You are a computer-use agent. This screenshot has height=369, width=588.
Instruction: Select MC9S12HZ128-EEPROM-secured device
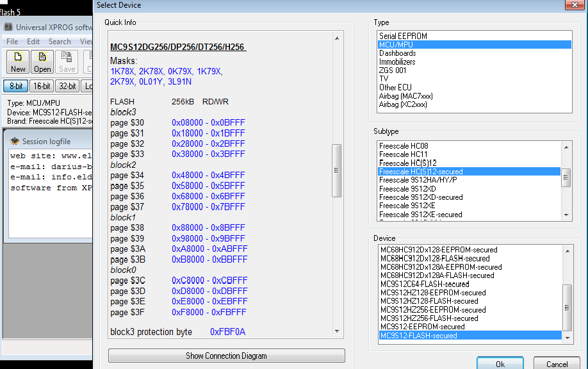click(x=471, y=293)
